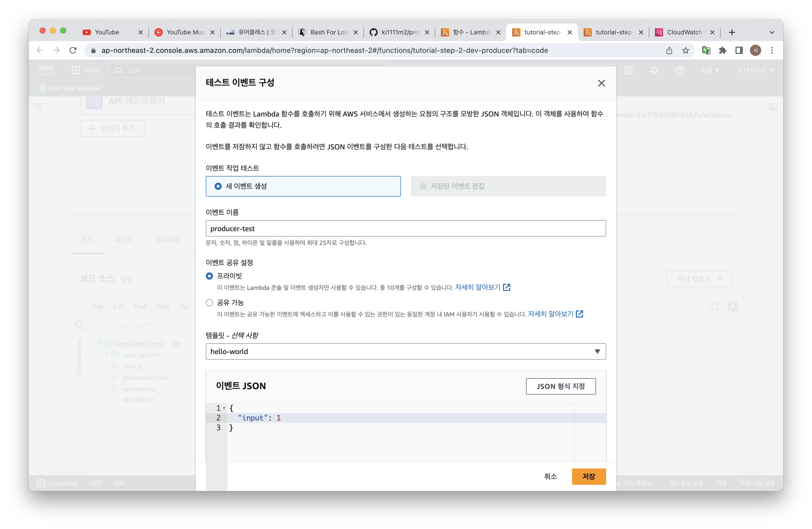
Task: Click the orange 저장 button
Action: pos(588,476)
